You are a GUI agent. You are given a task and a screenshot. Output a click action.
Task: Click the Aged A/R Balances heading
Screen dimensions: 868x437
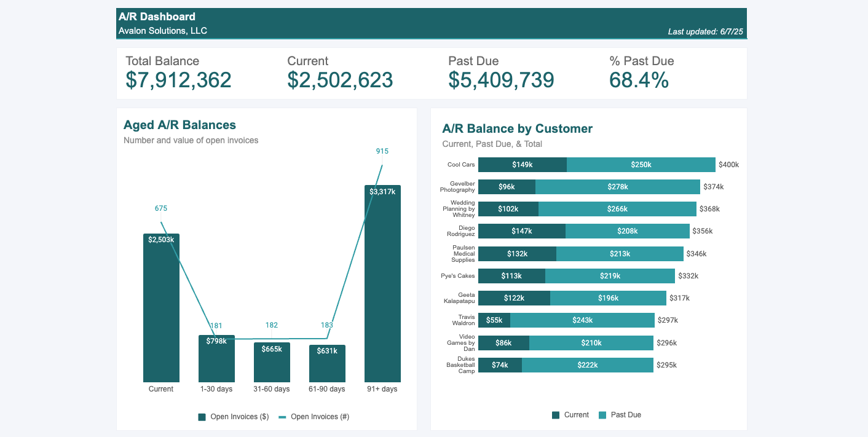(180, 125)
